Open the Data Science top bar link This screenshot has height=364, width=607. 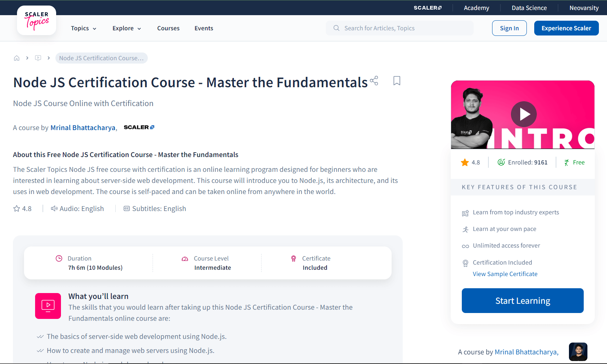(529, 8)
